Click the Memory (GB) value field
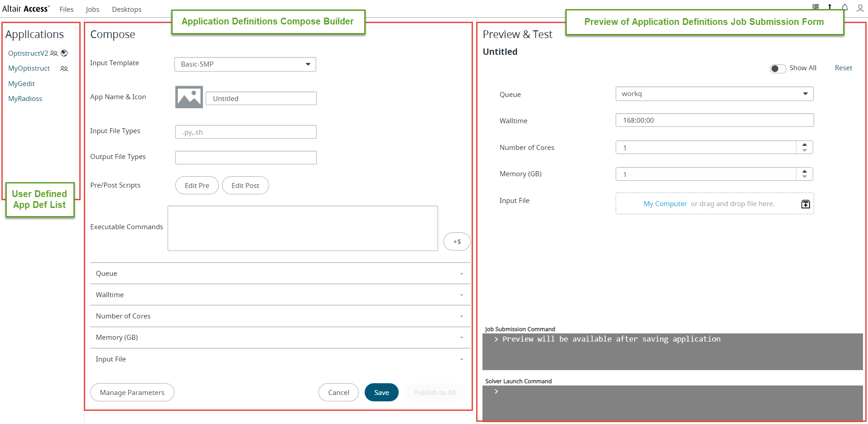The image size is (868, 424). point(706,174)
